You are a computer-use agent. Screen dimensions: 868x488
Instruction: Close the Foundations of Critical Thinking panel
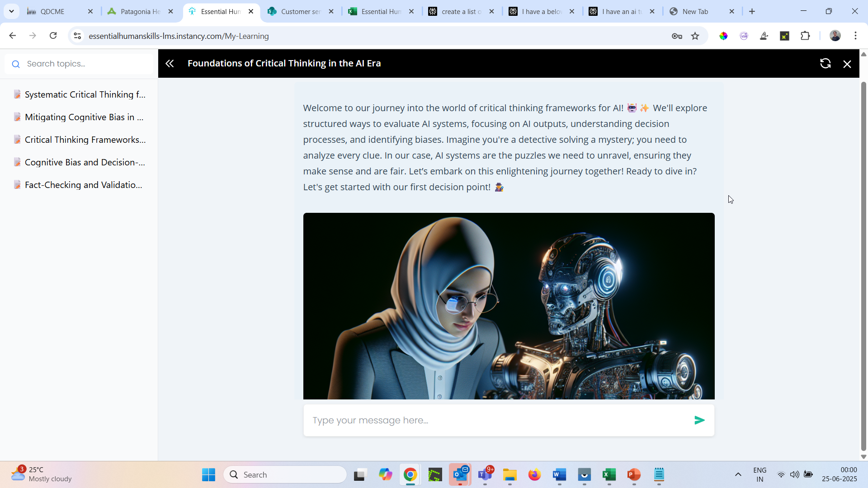tap(847, 64)
